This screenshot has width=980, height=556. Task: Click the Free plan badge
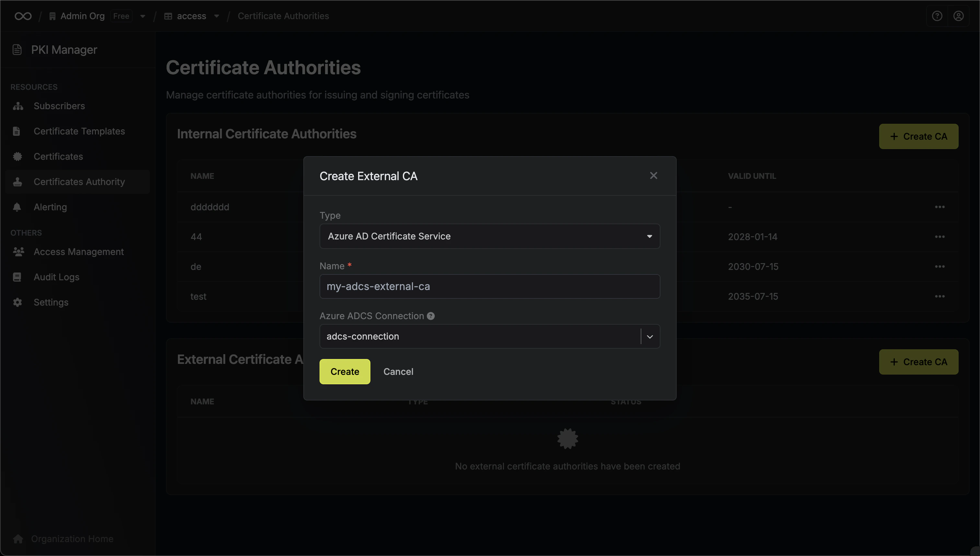tap(121, 16)
